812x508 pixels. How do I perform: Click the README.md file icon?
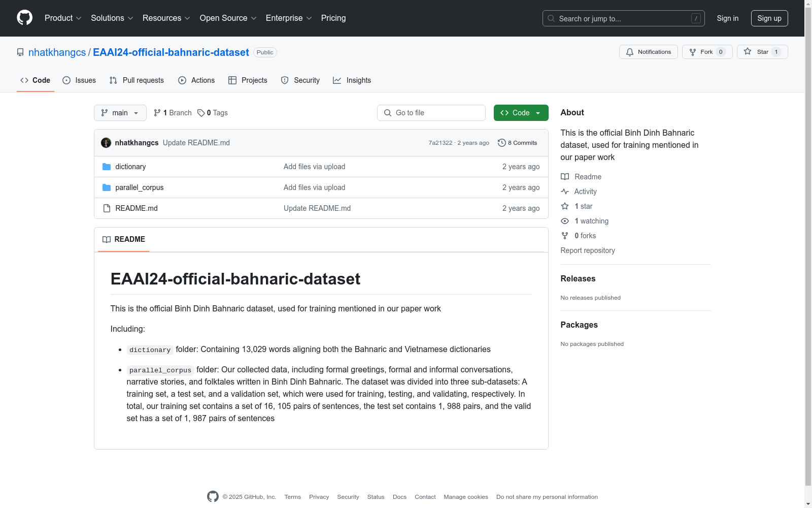click(x=107, y=208)
